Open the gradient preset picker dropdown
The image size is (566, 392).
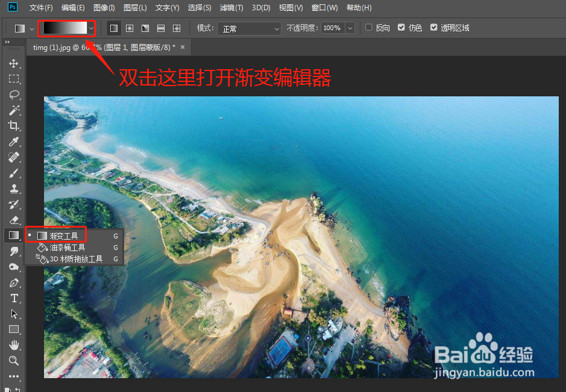[91, 28]
